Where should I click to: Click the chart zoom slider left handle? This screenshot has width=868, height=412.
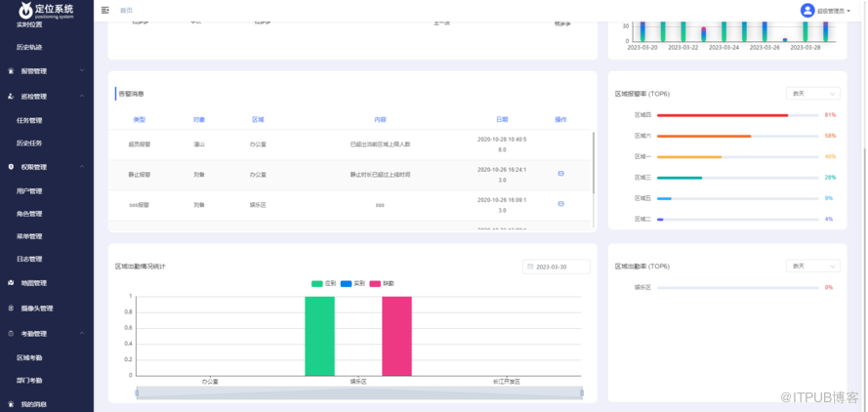pos(137,392)
